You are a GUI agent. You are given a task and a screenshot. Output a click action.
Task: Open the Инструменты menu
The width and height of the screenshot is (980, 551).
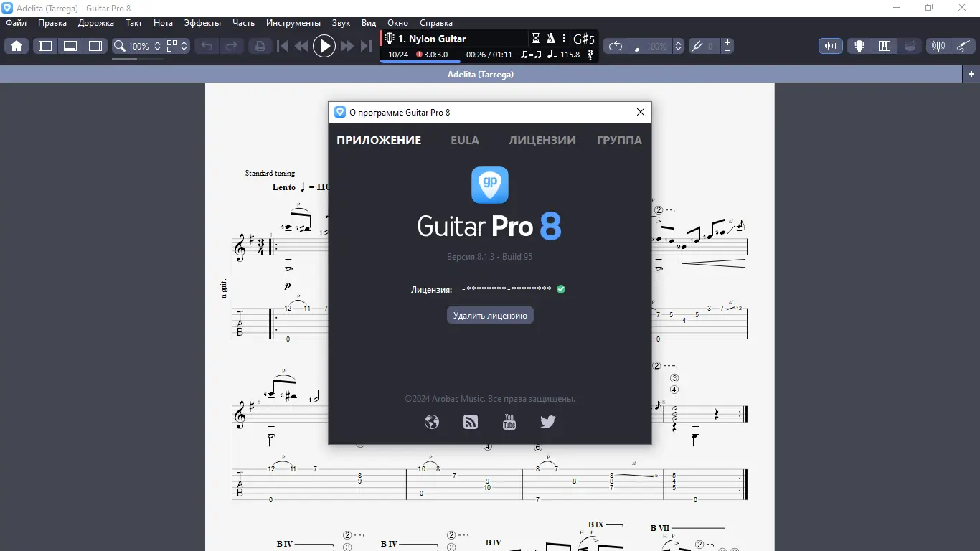pyautogui.click(x=293, y=23)
